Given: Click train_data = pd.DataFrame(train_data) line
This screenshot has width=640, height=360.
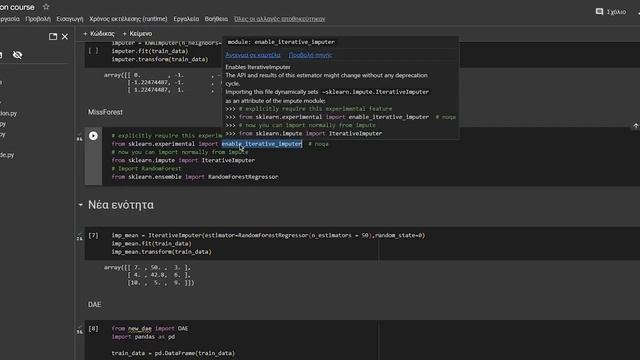Looking at the screenshot, I should click(173, 353).
